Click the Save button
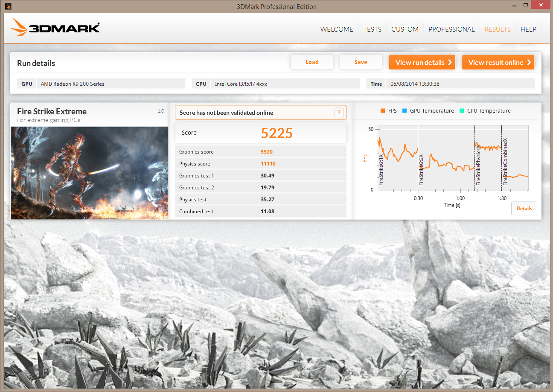Image resolution: width=553 pixels, height=392 pixels. tap(361, 62)
